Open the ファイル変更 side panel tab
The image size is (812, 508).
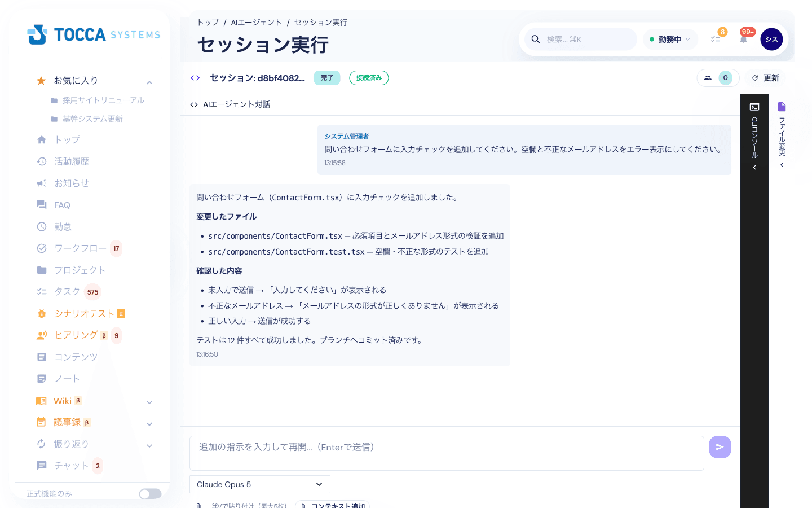(x=782, y=137)
